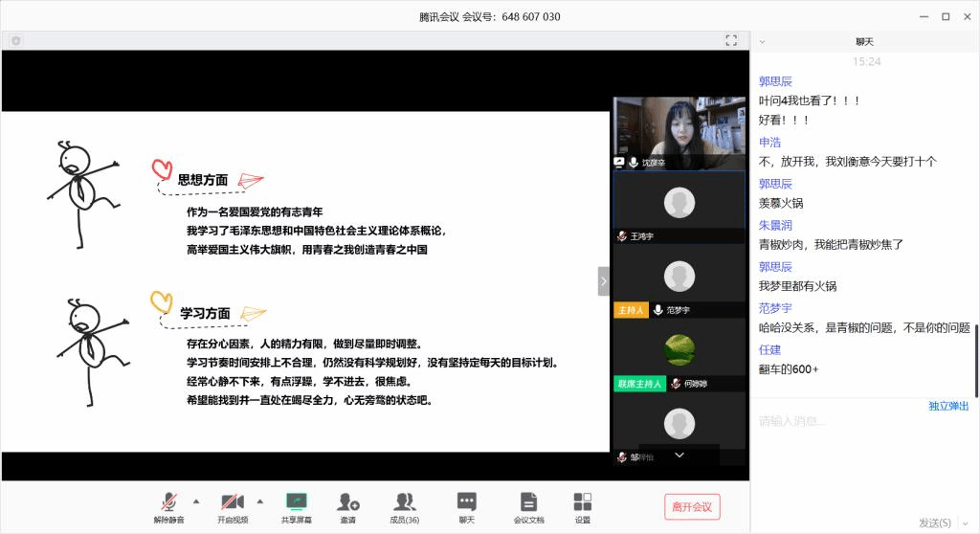Open audio options arrow beside 解除静音
The height and width of the screenshot is (534, 980).
pos(196,501)
